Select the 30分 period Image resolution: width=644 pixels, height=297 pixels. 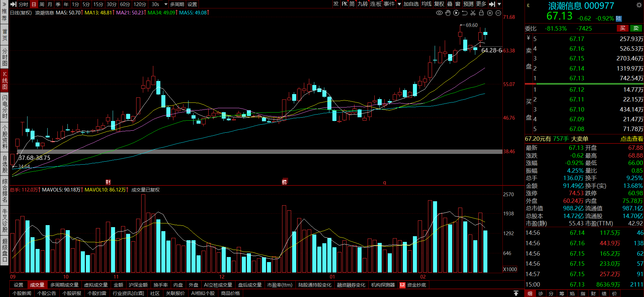[x=112, y=4]
